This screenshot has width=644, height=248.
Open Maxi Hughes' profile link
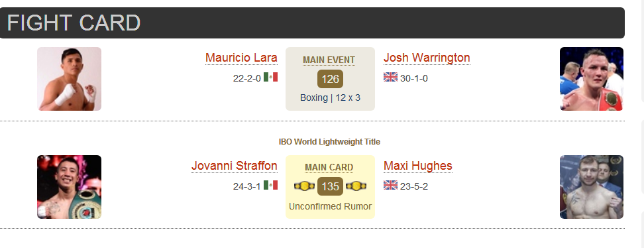click(x=418, y=166)
